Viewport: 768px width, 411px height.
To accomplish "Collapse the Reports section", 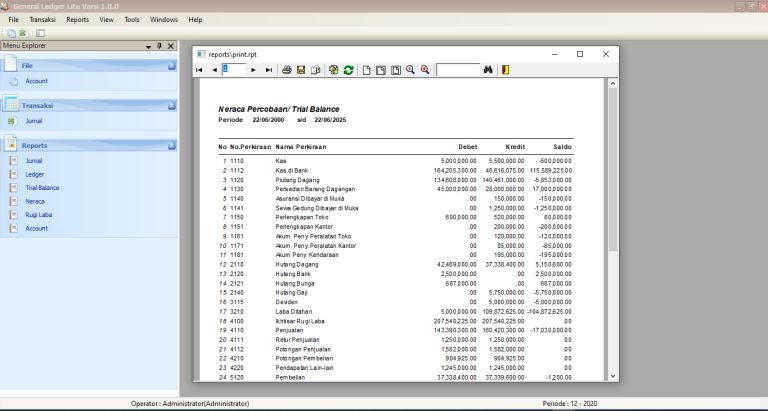I will 171,145.
